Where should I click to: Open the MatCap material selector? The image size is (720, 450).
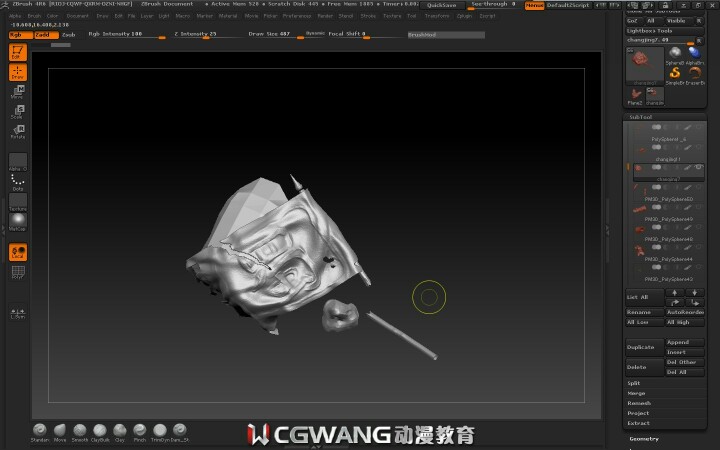click(18, 222)
